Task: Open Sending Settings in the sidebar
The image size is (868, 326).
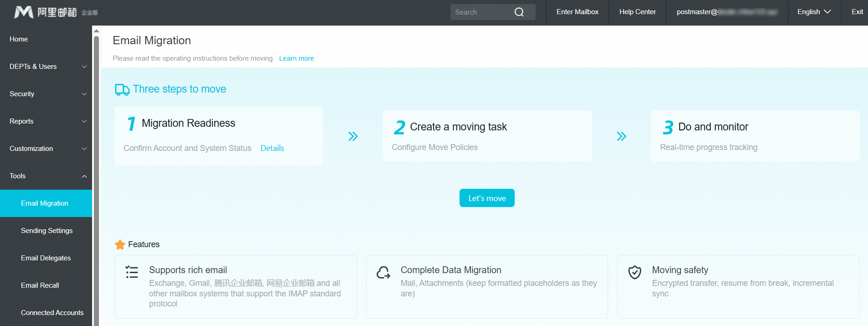Action: [x=47, y=231]
